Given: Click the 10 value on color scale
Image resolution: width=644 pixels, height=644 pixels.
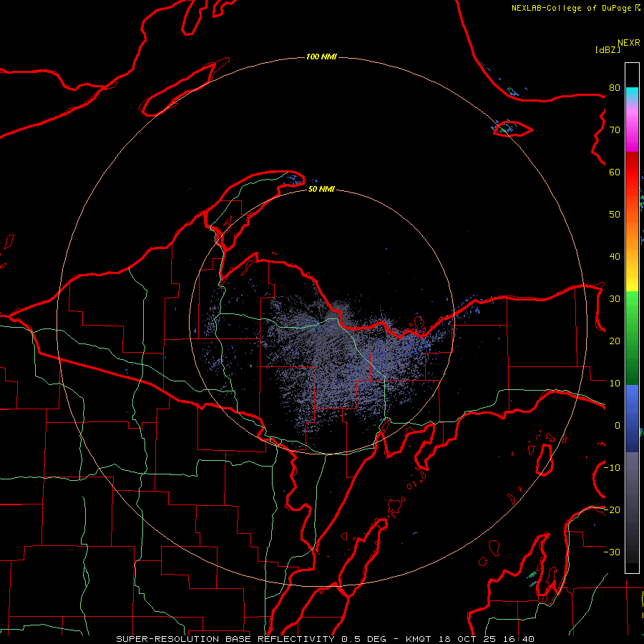Looking at the screenshot, I should (x=615, y=384).
